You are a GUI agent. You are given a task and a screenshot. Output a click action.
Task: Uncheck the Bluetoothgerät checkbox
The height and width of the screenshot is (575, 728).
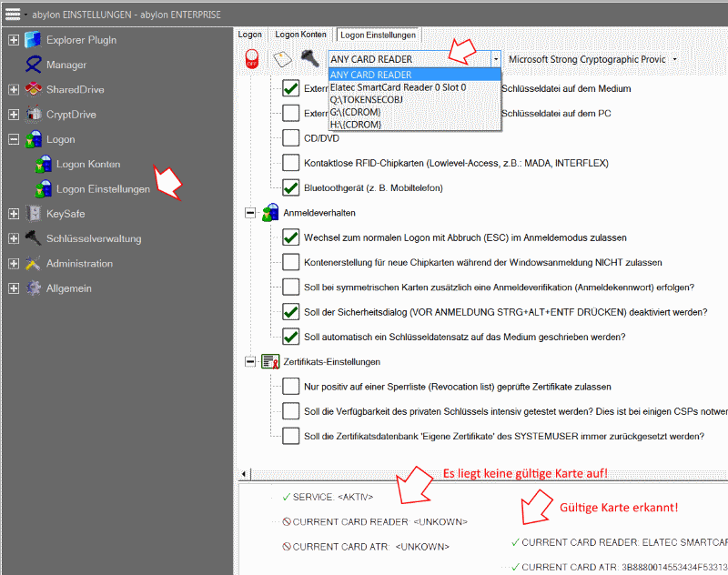tap(290, 187)
